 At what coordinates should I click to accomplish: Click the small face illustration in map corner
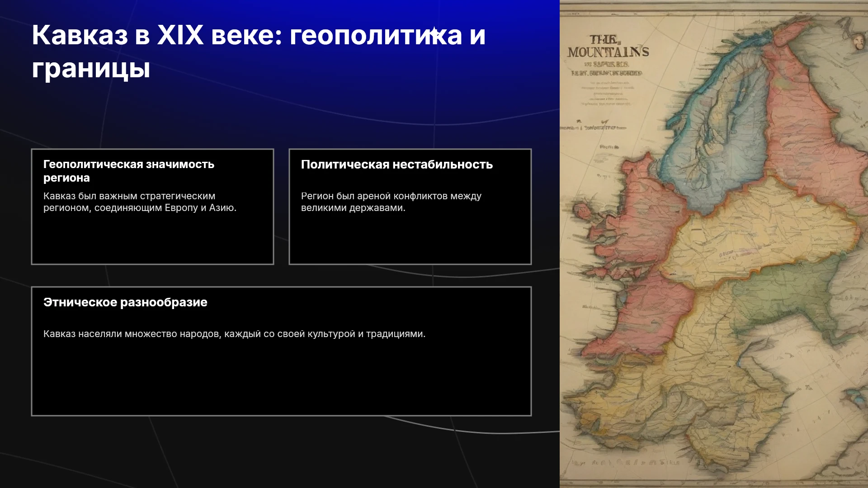(857, 42)
